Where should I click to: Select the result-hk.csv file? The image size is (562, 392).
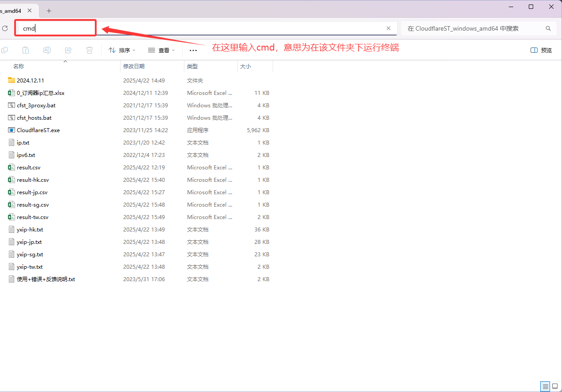33,180
